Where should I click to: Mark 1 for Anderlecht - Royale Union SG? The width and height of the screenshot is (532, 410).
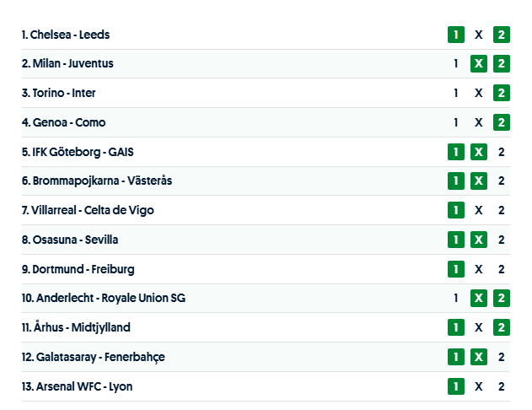456,298
